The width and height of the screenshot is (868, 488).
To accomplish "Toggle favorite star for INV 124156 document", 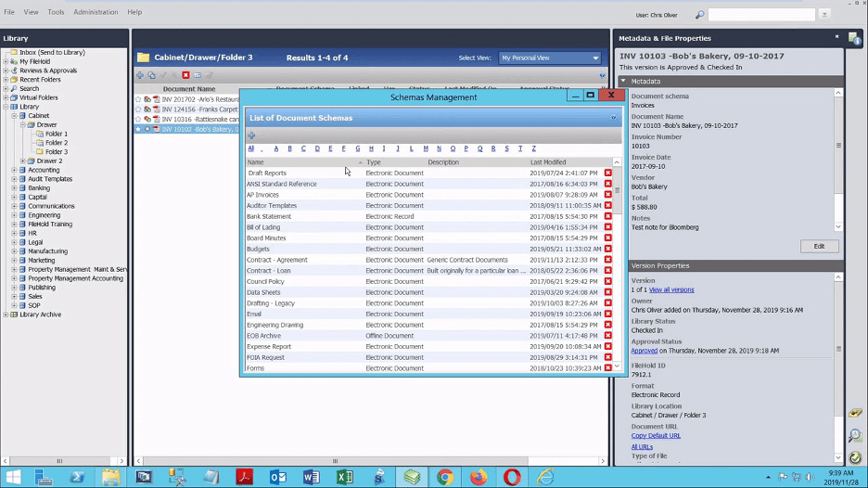I will point(139,109).
